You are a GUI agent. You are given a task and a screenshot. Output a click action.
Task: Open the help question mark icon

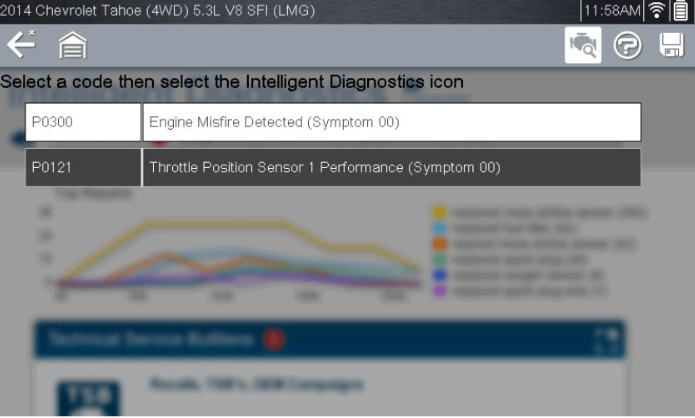627,45
